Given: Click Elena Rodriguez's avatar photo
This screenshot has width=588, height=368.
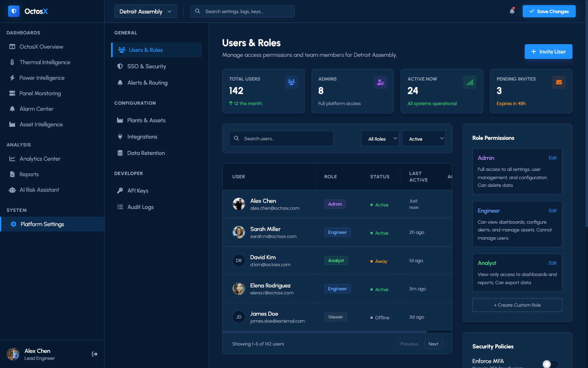Looking at the screenshot, I should click(x=239, y=289).
